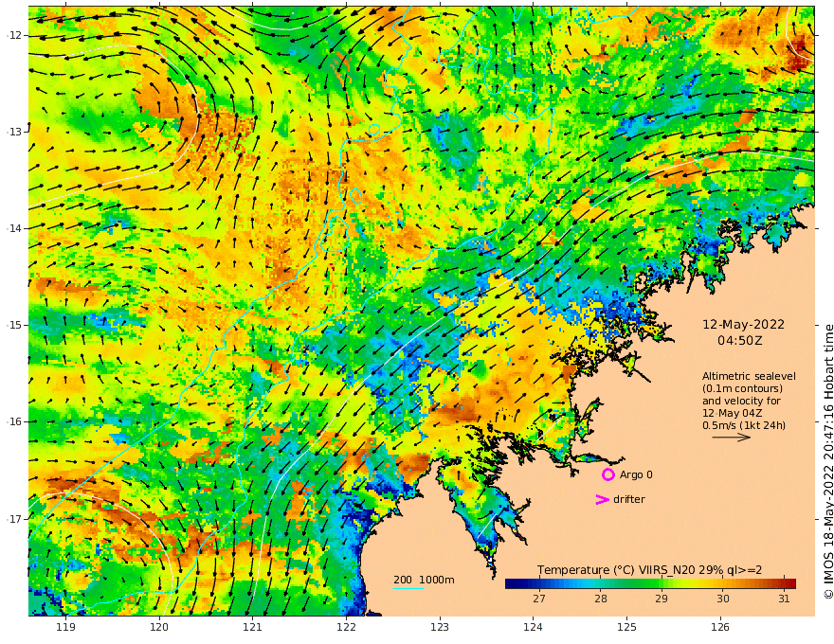Click the latitude axis label -15
This screenshot has height=644, width=834.
click(x=14, y=325)
